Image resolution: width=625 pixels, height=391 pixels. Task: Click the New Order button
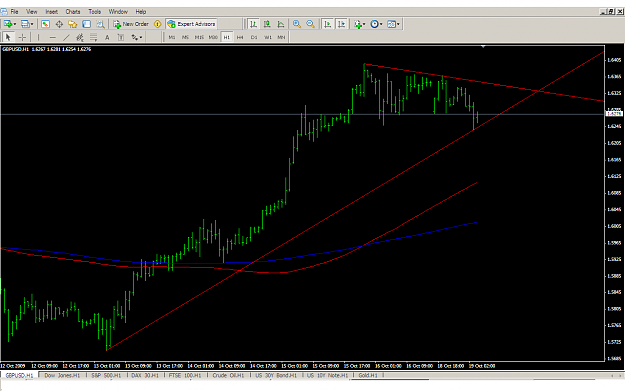click(131, 24)
